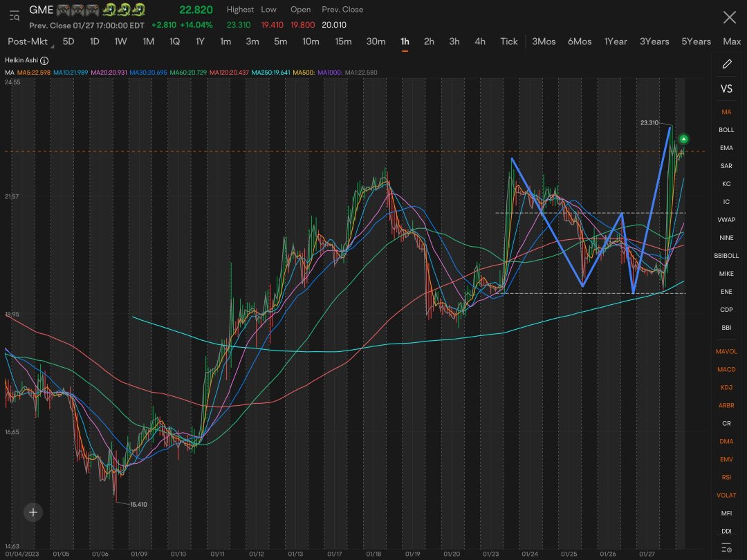Toggle the NINE indicator
This screenshot has width=747, height=560.
(726, 238)
